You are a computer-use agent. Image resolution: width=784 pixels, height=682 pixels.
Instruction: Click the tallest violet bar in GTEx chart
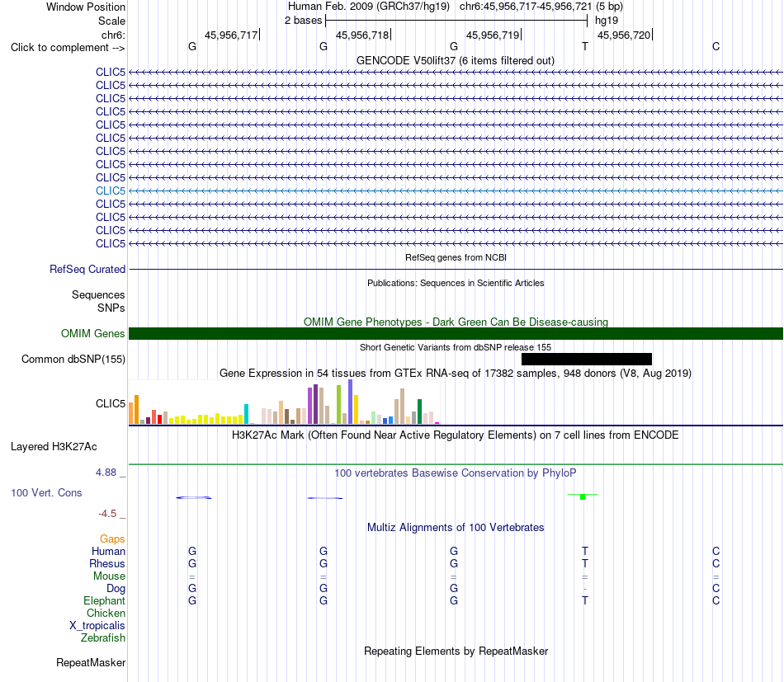coord(351,402)
